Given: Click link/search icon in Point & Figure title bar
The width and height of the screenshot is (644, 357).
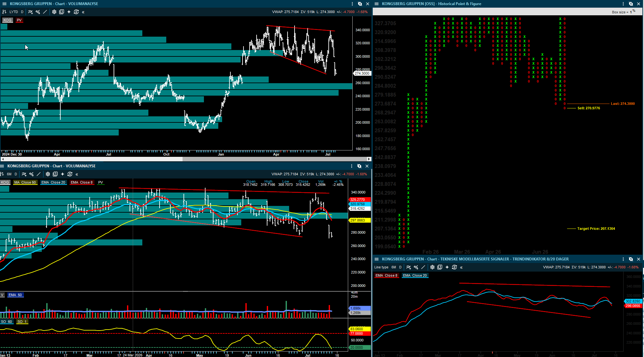Looking at the screenshot, I should pos(631,4).
